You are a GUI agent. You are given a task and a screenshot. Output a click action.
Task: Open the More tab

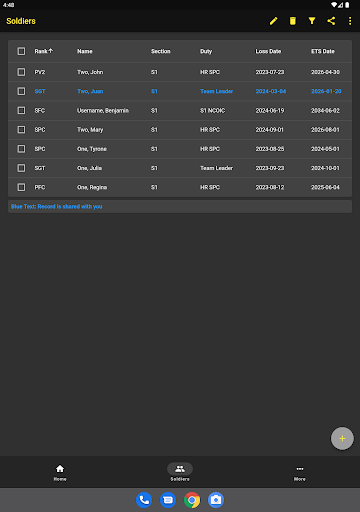(300, 472)
